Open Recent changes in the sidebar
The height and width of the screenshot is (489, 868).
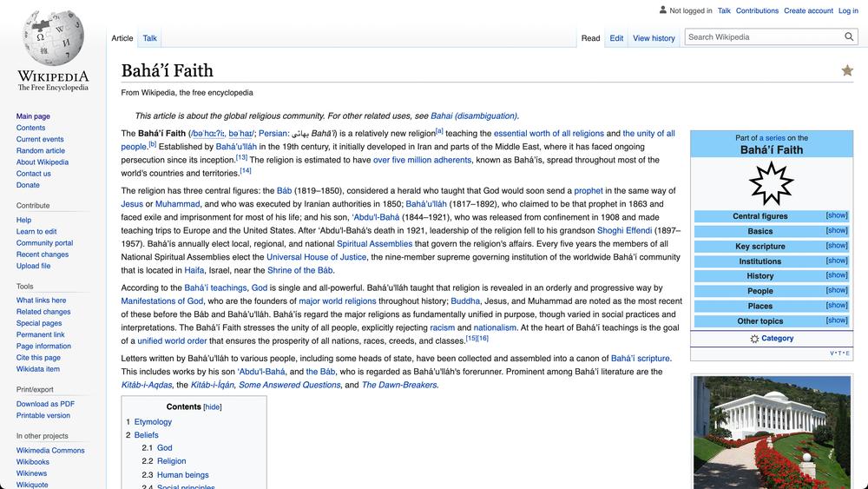(x=43, y=254)
